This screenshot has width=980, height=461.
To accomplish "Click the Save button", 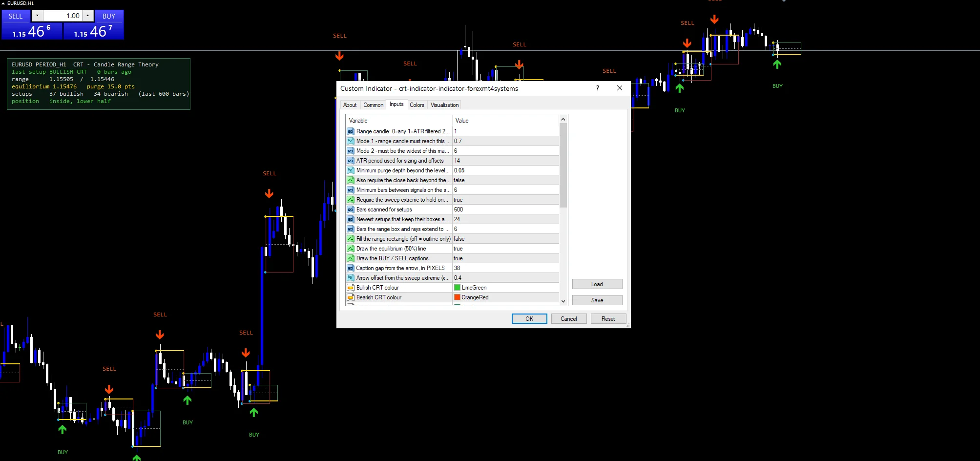I will (597, 300).
